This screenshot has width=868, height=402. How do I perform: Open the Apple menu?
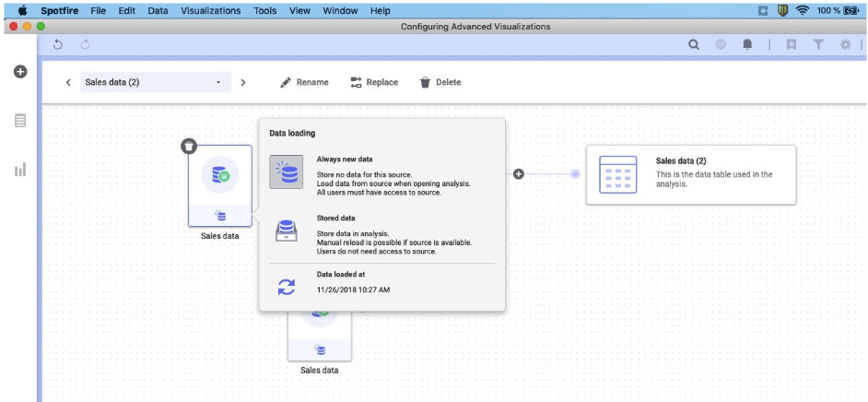pyautogui.click(x=23, y=10)
